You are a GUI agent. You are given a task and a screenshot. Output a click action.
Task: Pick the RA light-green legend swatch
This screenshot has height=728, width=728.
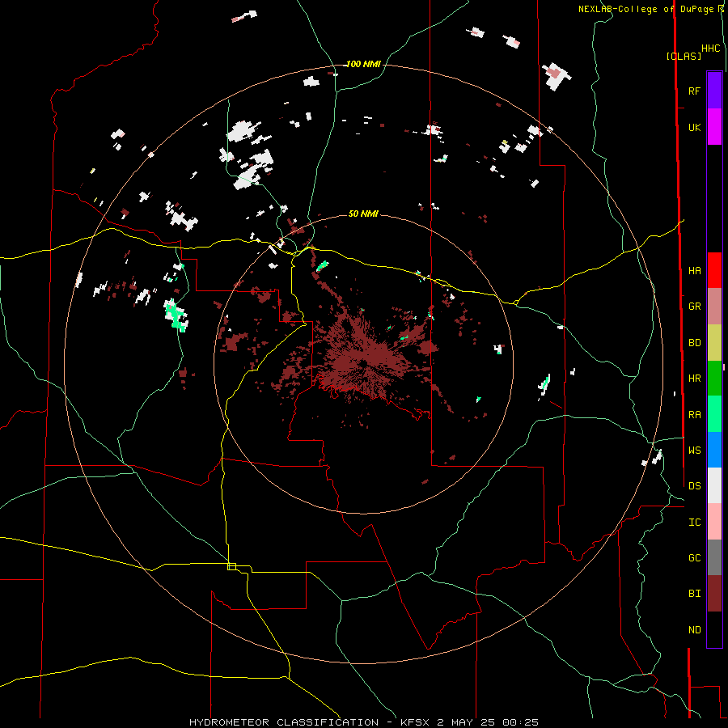pyautogui.click(x=714, y=414)
